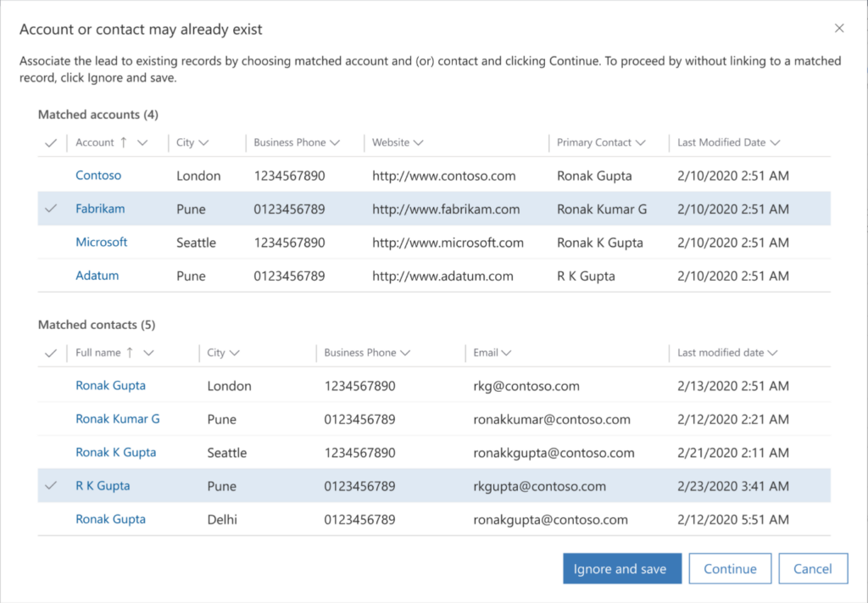Click the rkgupta@contoso.com email cell

(540, 486)
